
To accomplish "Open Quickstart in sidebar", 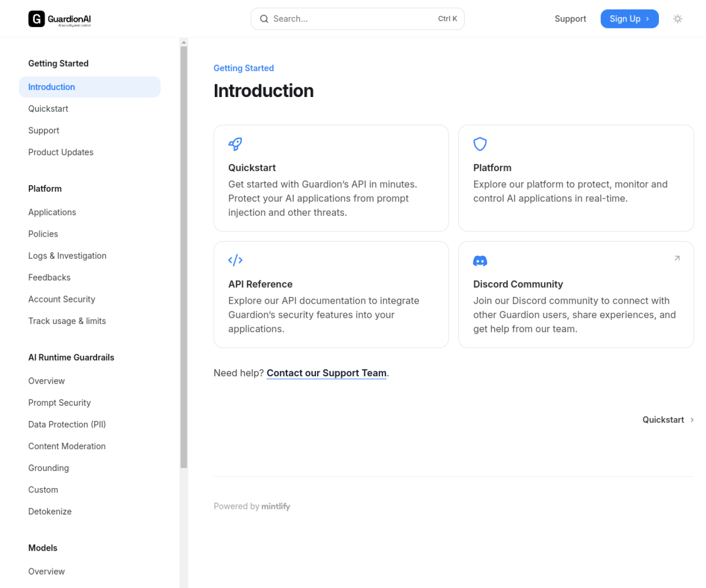I will click(x=90, y=109).
